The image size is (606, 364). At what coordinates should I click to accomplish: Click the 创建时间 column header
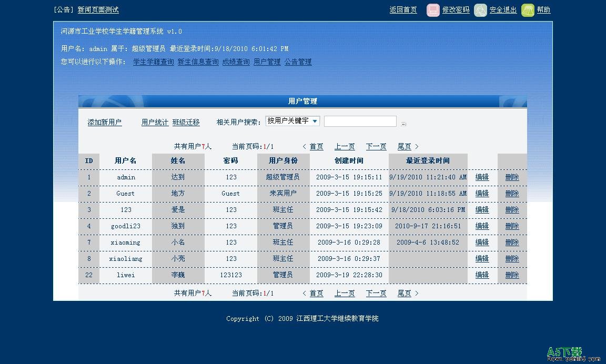[x=349, y=161]
